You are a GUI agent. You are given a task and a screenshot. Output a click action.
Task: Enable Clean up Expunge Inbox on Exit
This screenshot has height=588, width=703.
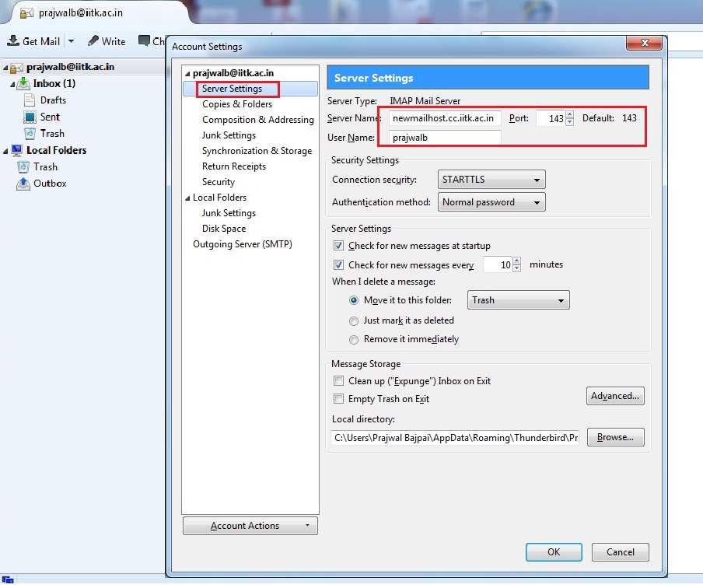tap(338, 381)
